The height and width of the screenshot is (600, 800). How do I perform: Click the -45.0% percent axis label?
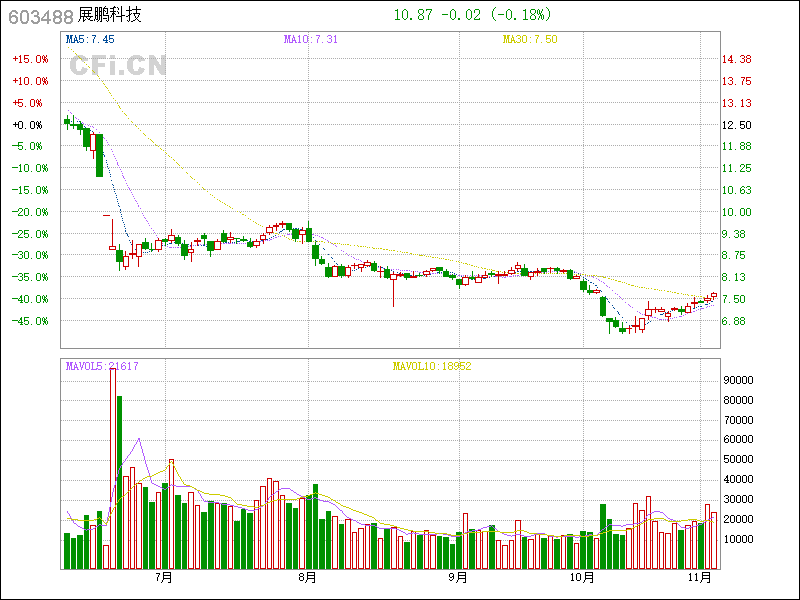tap(30, 321)
